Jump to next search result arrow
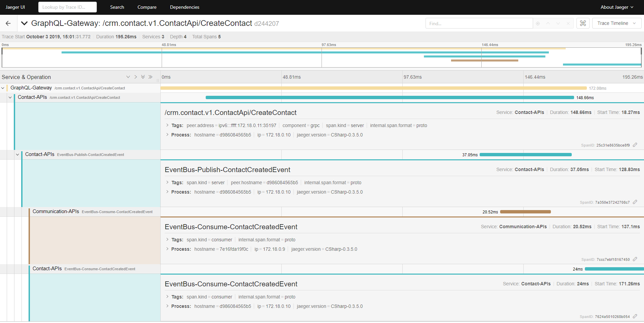 click(x=558, y=24)
